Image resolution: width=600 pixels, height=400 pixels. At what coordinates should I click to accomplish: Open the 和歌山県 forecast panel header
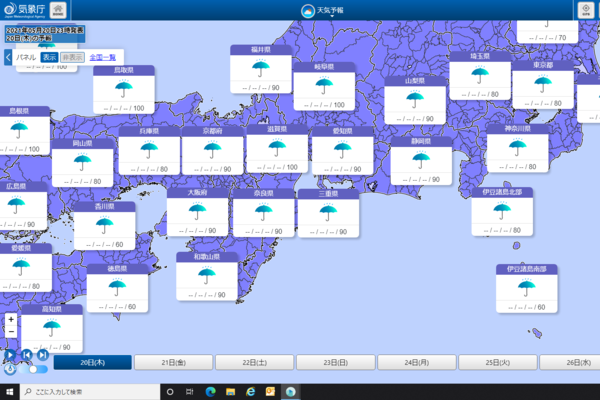click(207, 257)
